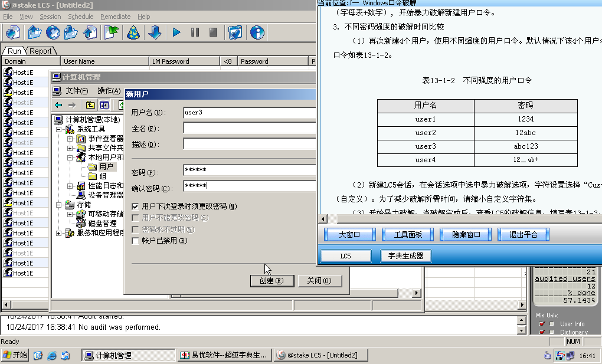This screenshot has height=364, width=602.
Task: Toggle 用户下次登录时须更改密码 checkbox
Action: [x=135, y=206]
